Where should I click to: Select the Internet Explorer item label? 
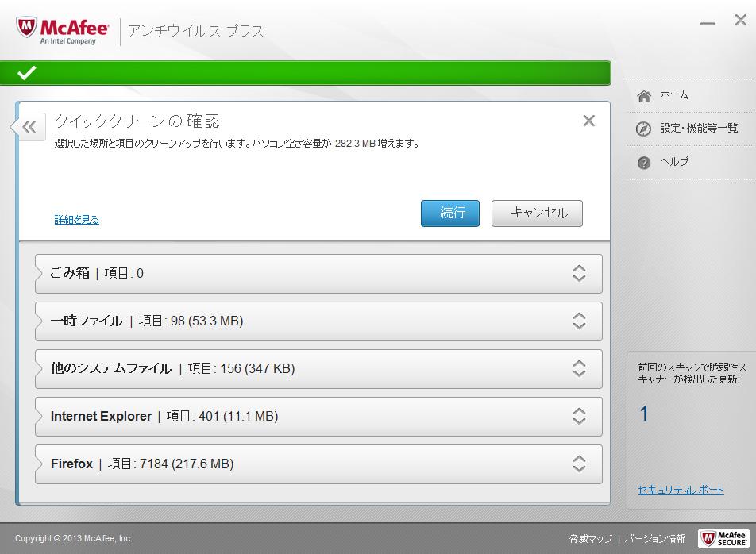click(101, 416)
